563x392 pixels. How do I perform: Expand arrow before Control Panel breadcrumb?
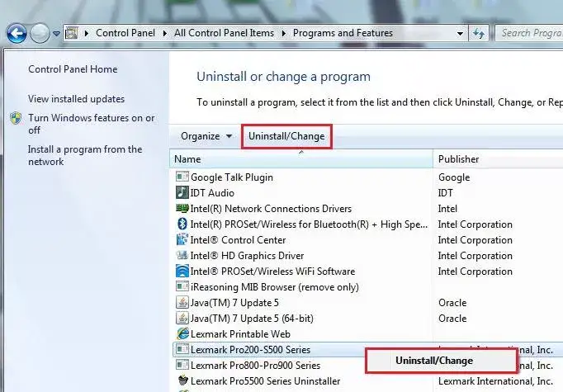click(x=86, y=33)
